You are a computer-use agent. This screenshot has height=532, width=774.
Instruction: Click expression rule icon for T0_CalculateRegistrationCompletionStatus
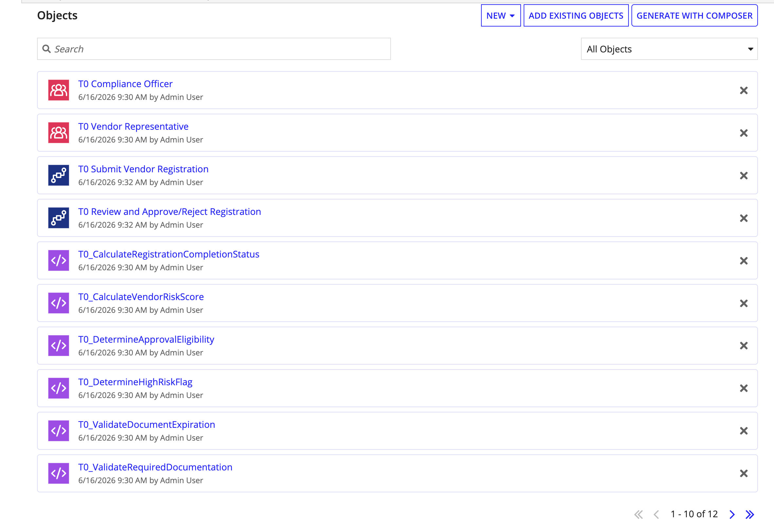(x=58, y=260)
